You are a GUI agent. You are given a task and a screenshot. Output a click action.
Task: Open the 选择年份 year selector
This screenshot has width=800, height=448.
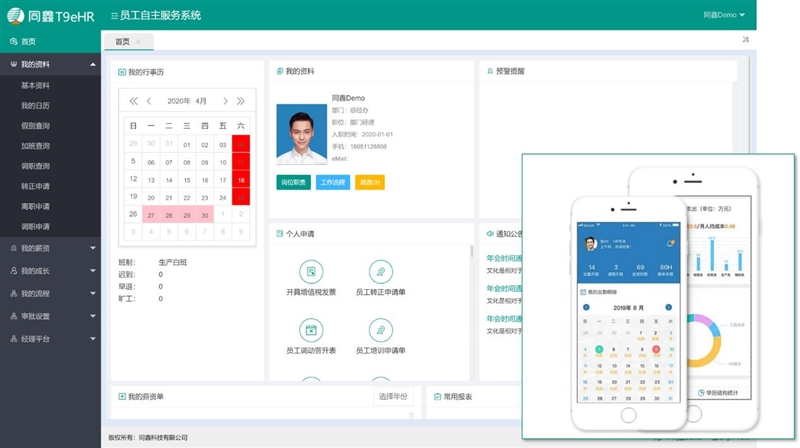(x=393, y=397)
